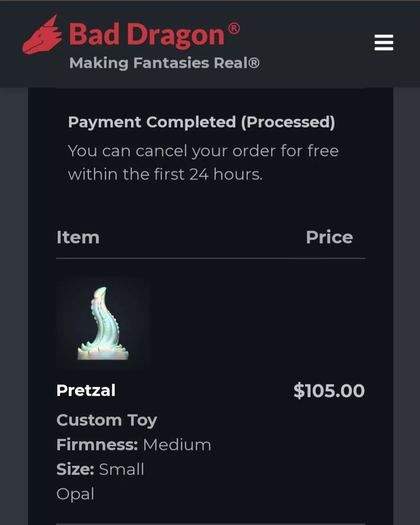Open the Pretzal product name link
This screenshot has height=525, width=420.
click(x=86, y=390)
